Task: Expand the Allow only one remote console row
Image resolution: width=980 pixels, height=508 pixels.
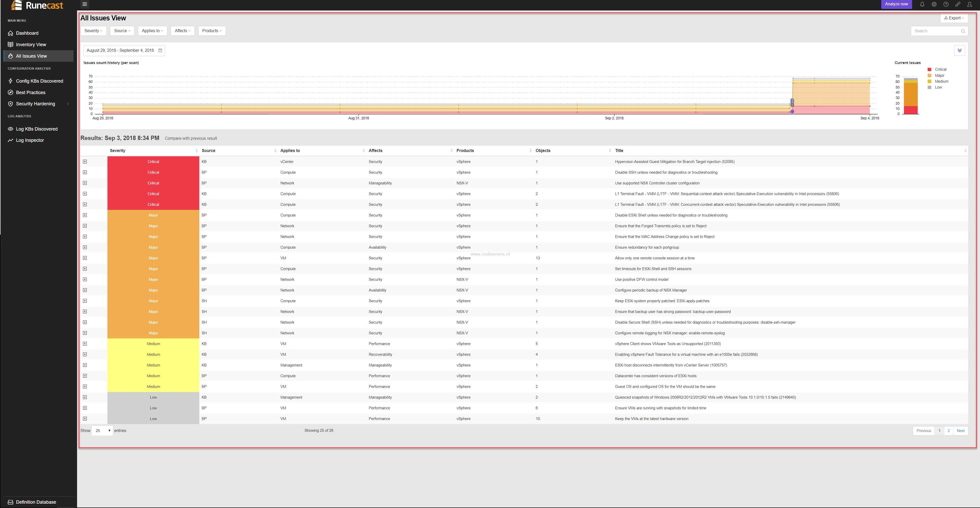Action: tap(85, 258)
